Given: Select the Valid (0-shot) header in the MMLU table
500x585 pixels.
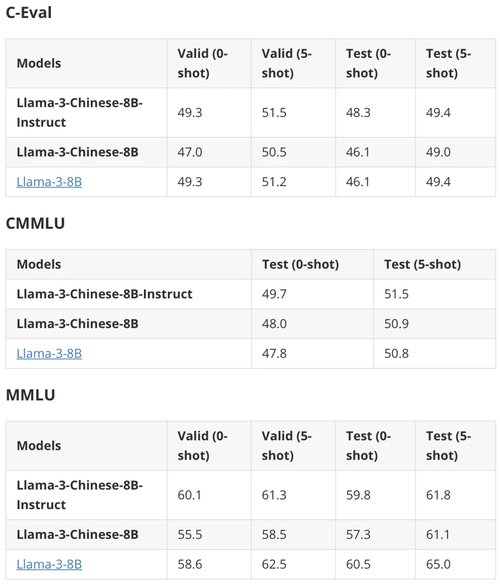Looking at the screenshot, I should (x=203, y=445).
